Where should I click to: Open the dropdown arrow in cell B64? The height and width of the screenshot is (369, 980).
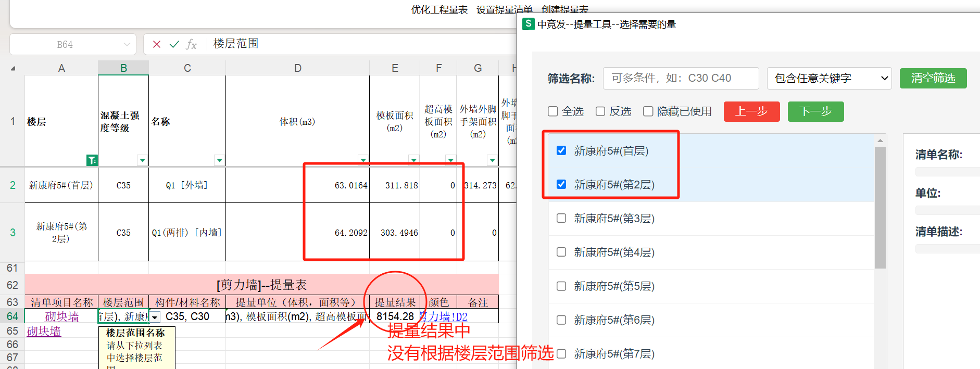(x=154, y=317)
